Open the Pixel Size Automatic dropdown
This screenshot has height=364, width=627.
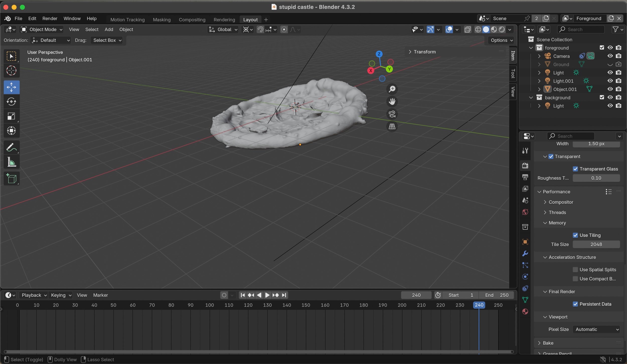pyautogui.click(x=596, y=329)
